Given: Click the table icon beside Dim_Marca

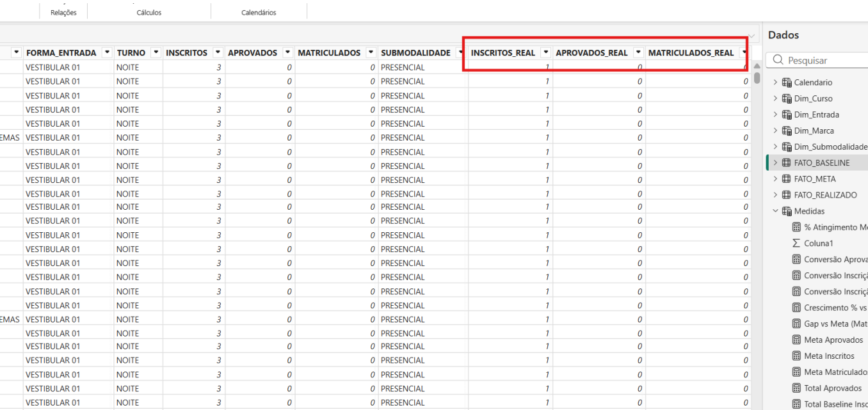Looking at the screenshot, I should pyautogui.click(x=787, y=130).
